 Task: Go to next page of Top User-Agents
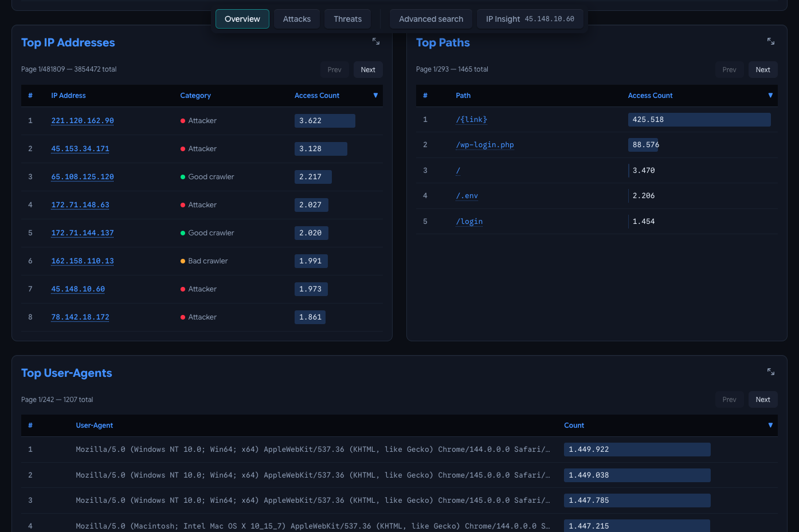(763, 400)
